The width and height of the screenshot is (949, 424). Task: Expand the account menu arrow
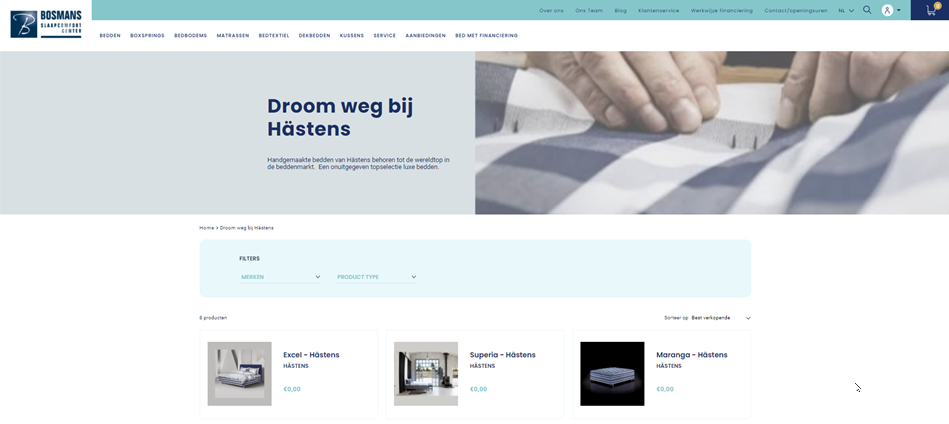(899, 10)
